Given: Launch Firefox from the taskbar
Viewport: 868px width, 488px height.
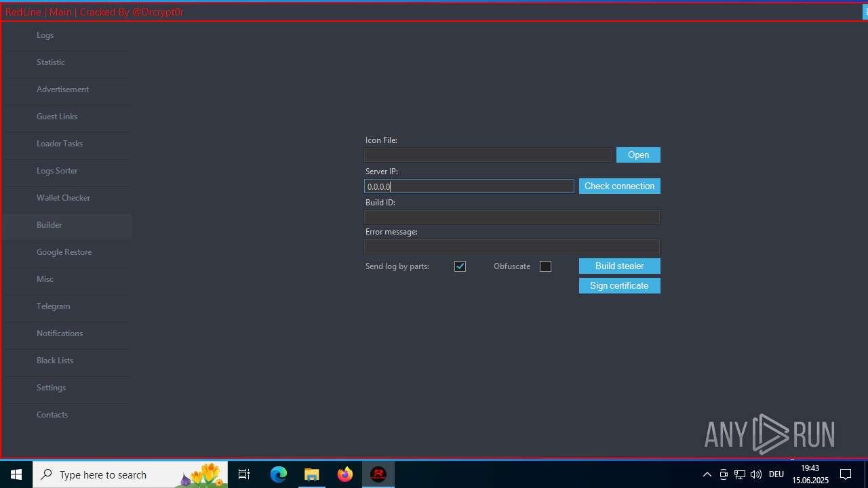Looking at the screenshot, I should click(x=345, y=474).
